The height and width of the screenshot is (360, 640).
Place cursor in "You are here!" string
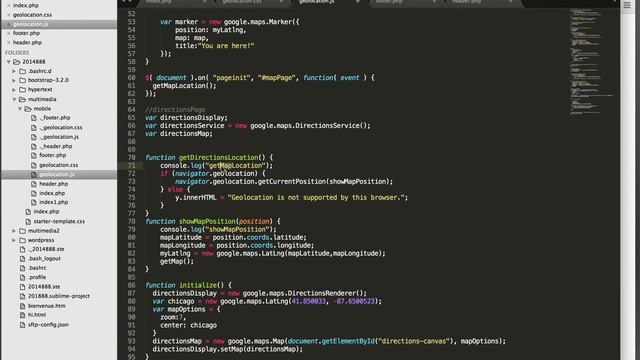226,46
